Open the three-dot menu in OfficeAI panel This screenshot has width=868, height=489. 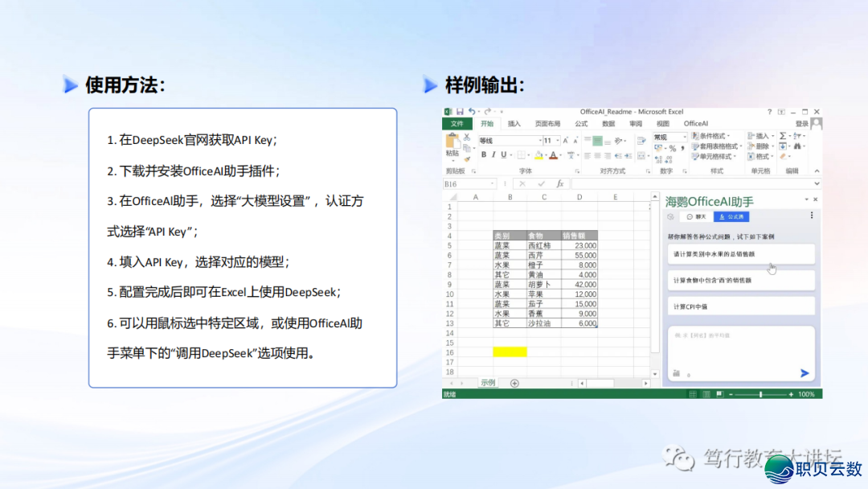(x=812, y=216)
